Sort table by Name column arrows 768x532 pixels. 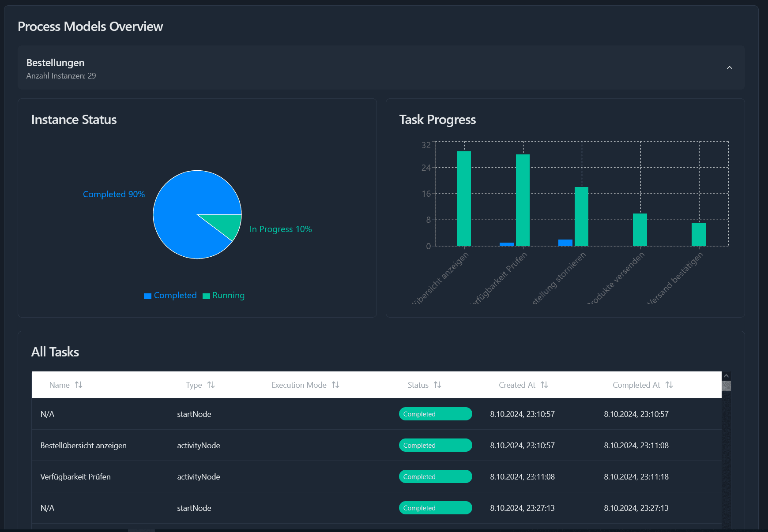pyautogui.click(x=79, y=385)
